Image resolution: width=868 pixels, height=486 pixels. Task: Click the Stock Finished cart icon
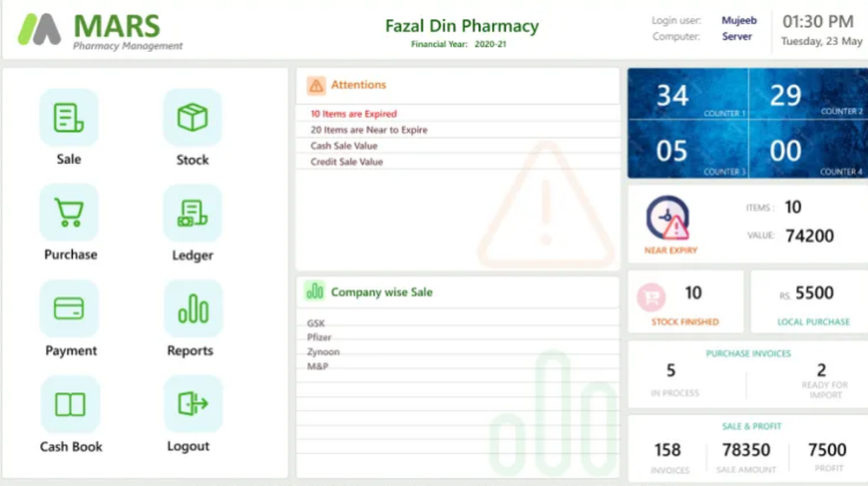tap(652, 298)
